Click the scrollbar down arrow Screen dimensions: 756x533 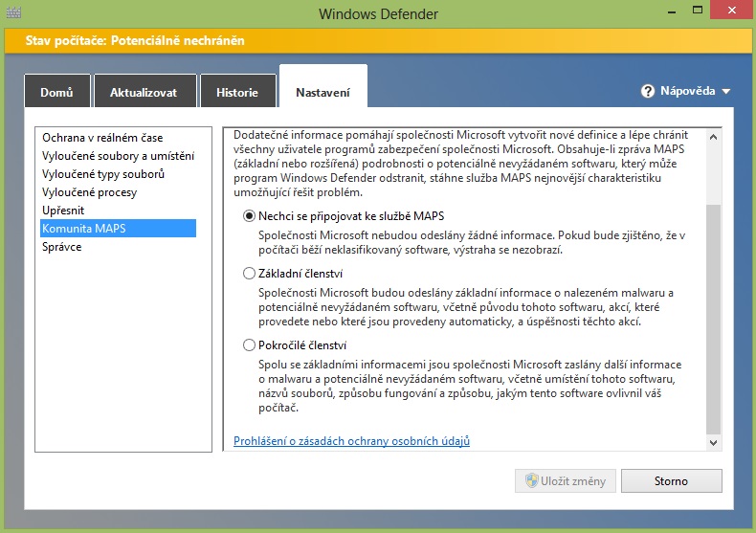(714, 442)
